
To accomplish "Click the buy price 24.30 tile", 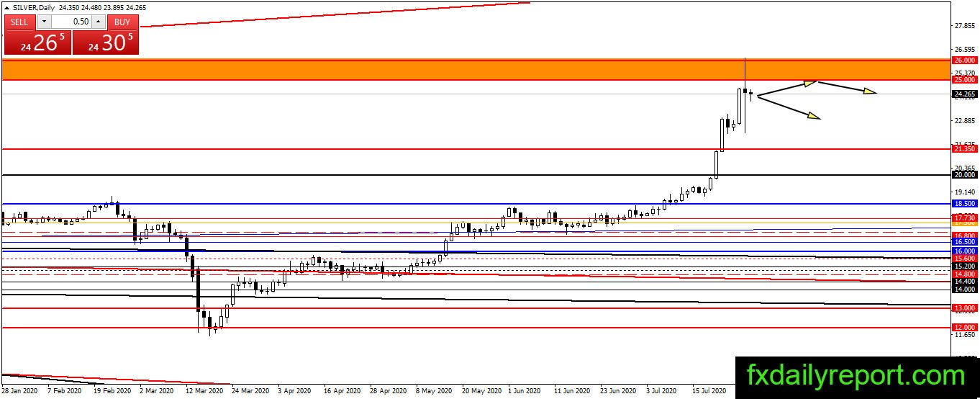I will tap(106, 42).
